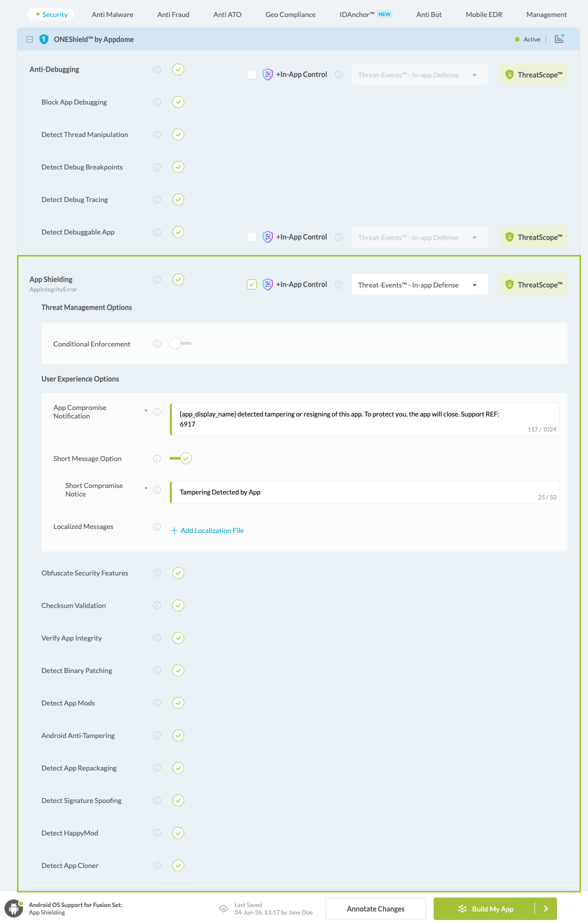Open info icon for Localized Messages

pyautogui.click(x=157, y=526)
